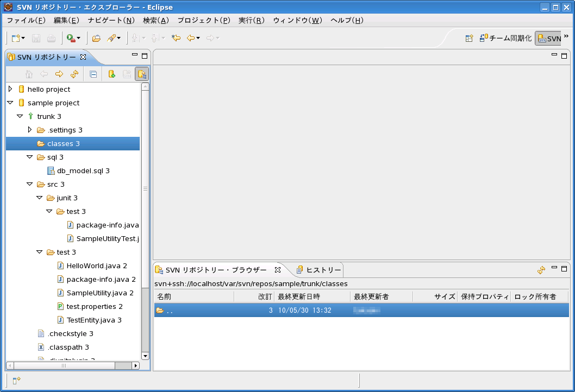This screenshot has height=392, width=575.
Task: Select the SVN perspective button
Action: pos(548,38)
